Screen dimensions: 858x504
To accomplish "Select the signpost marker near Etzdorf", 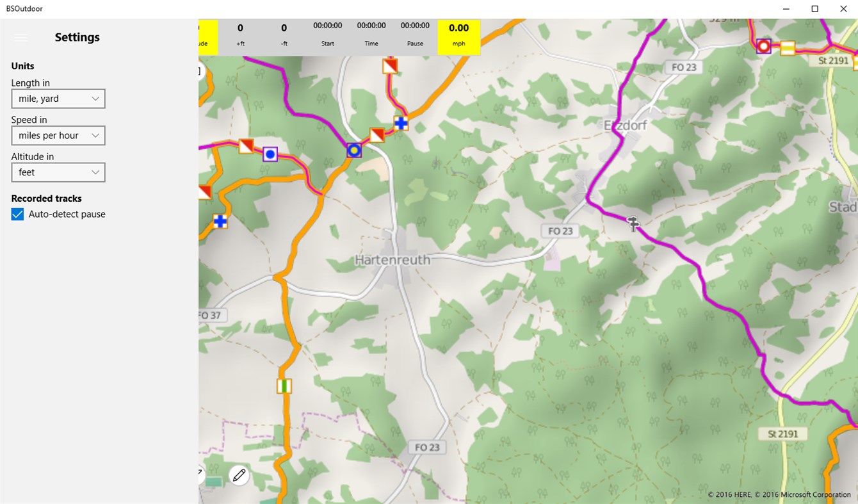I will click(633, 224).
